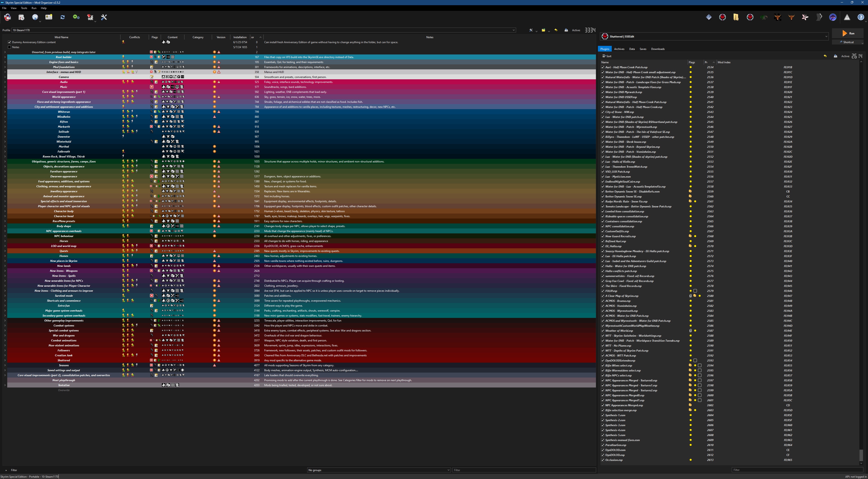Click the Install Mod from archive icon
Viewport: 868px width, 479px height.
tap(21, 17)
